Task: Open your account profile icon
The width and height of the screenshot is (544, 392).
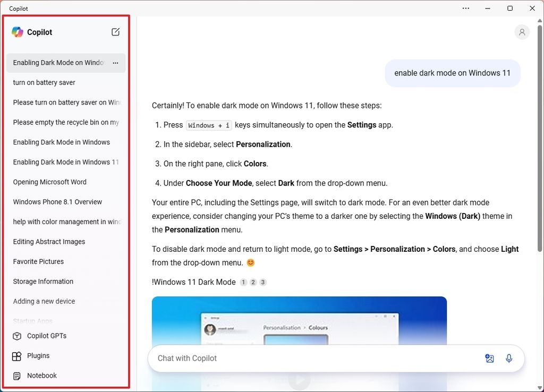Action: 522,32
